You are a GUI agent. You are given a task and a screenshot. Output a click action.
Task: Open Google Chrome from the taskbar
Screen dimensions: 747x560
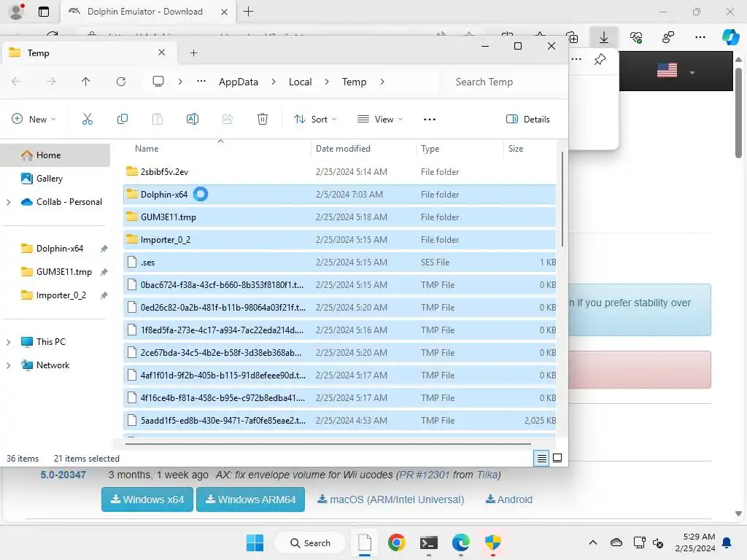click(x=396, y=542)
